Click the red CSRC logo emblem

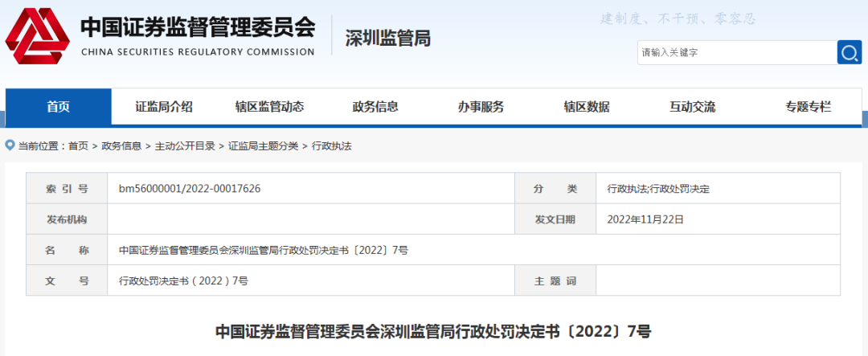click(x=38, y=36)
